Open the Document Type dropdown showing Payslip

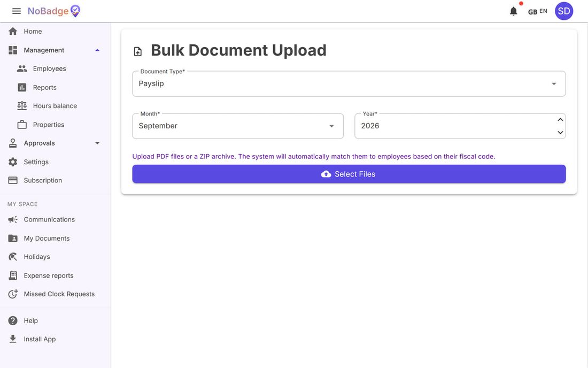pyautogui.click(x=349, y=83)
